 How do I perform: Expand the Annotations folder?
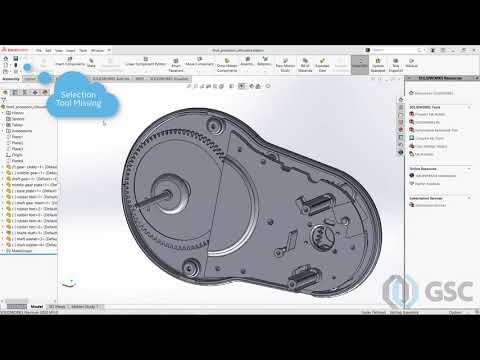(x=3, y=131)
